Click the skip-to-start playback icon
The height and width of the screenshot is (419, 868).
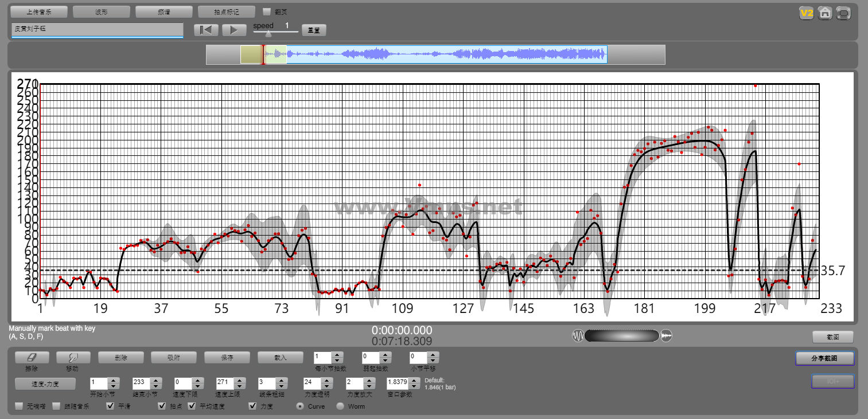click(206, 30)
